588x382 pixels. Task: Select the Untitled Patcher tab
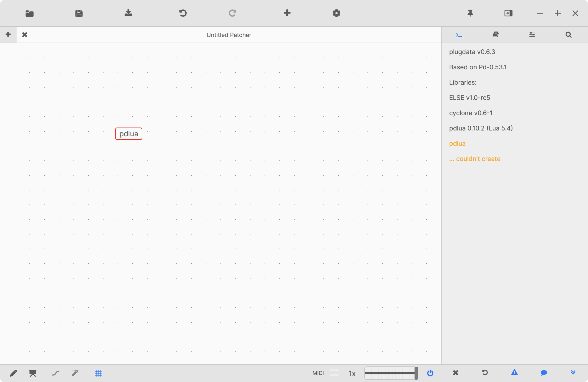pyautogui.click(x=229, y=35)
